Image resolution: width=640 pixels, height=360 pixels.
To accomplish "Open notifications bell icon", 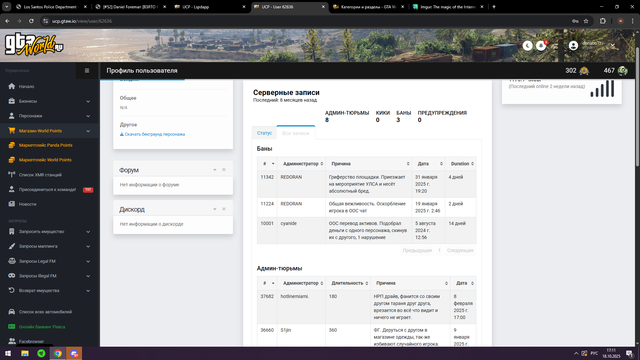I will click(541, 46).
